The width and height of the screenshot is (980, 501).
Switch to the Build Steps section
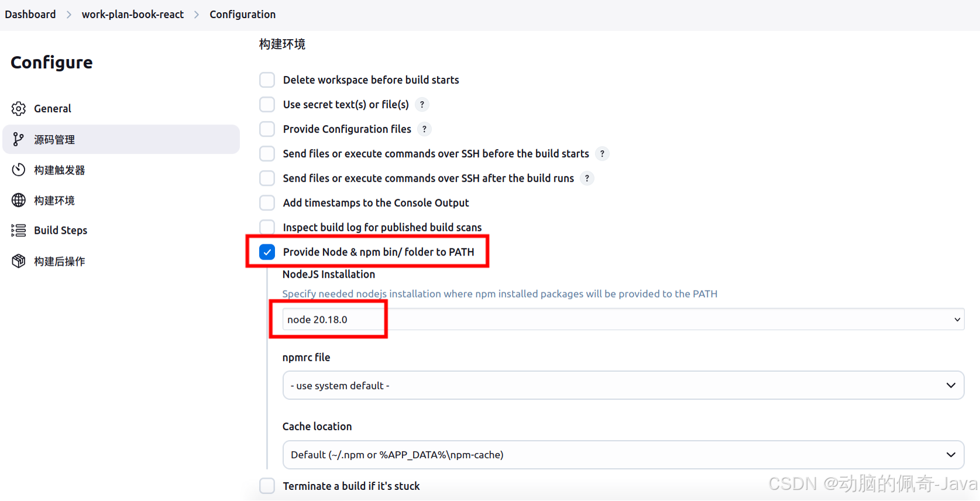pos(61,230)
